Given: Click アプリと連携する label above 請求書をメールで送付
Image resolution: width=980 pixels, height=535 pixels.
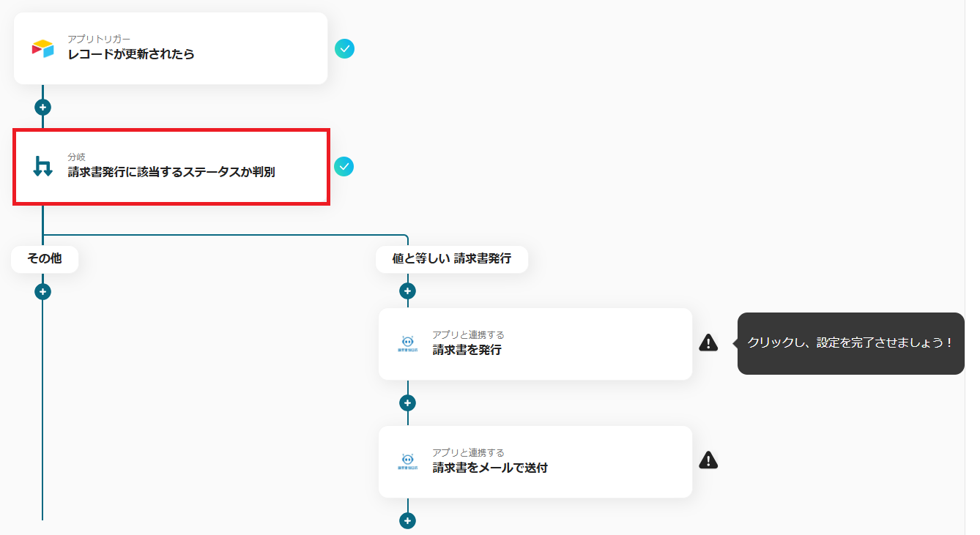Looking at the screenshot, I should point(468,453).
